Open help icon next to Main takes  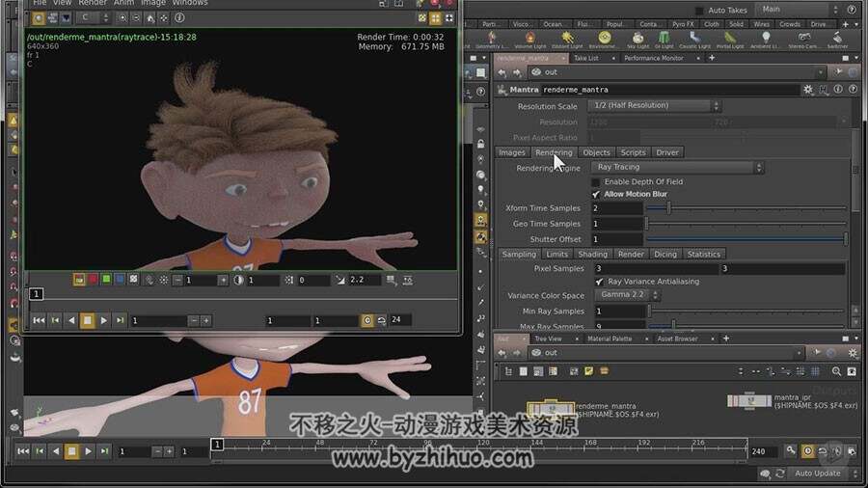[x=852, y=10]
